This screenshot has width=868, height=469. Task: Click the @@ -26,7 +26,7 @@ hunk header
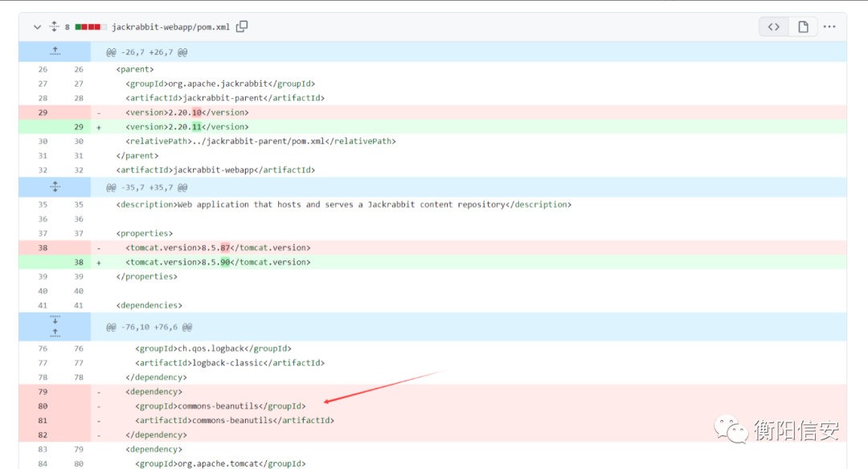coord(147,52)
